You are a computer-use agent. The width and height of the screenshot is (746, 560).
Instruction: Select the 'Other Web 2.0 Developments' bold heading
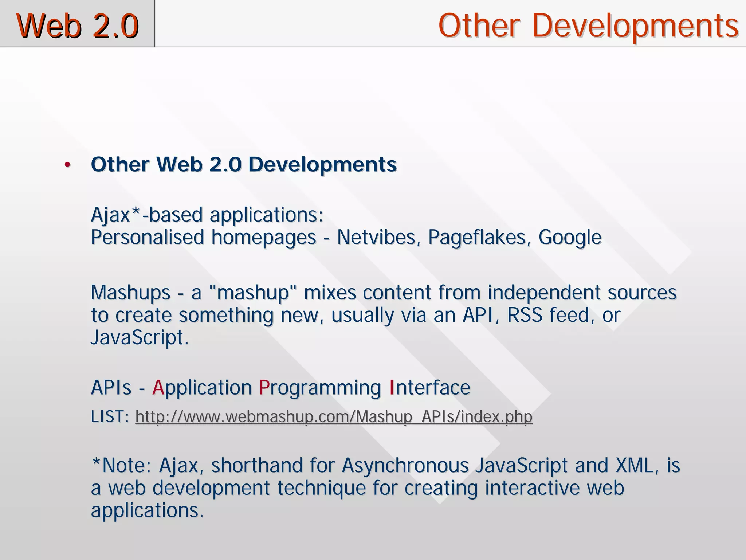click(243, 164)
